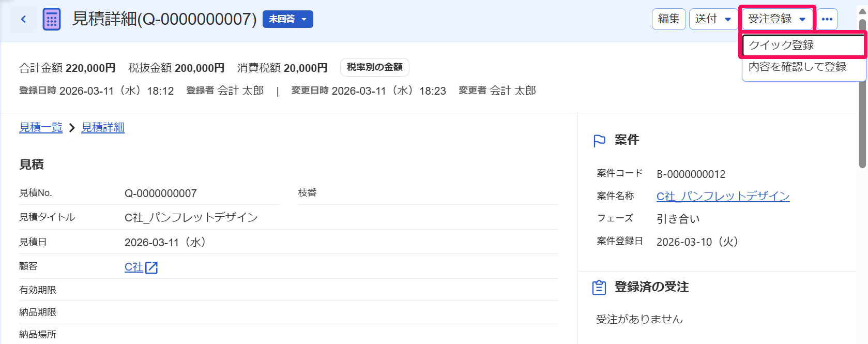
Task: Click phase value 引き合い
Action: [x=678, y=219]
